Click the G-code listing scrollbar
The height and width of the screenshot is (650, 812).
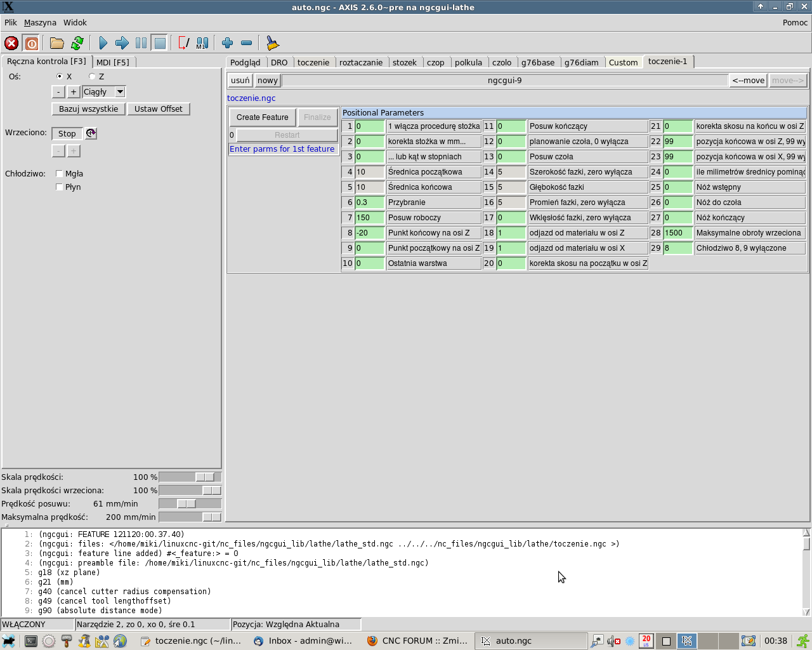click(x=806, y=572)
